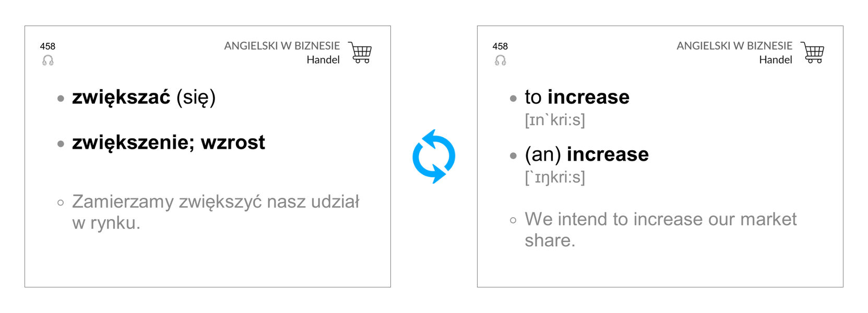
Task: Click the pronunciation under "to increase"
Action: [554, 120]
